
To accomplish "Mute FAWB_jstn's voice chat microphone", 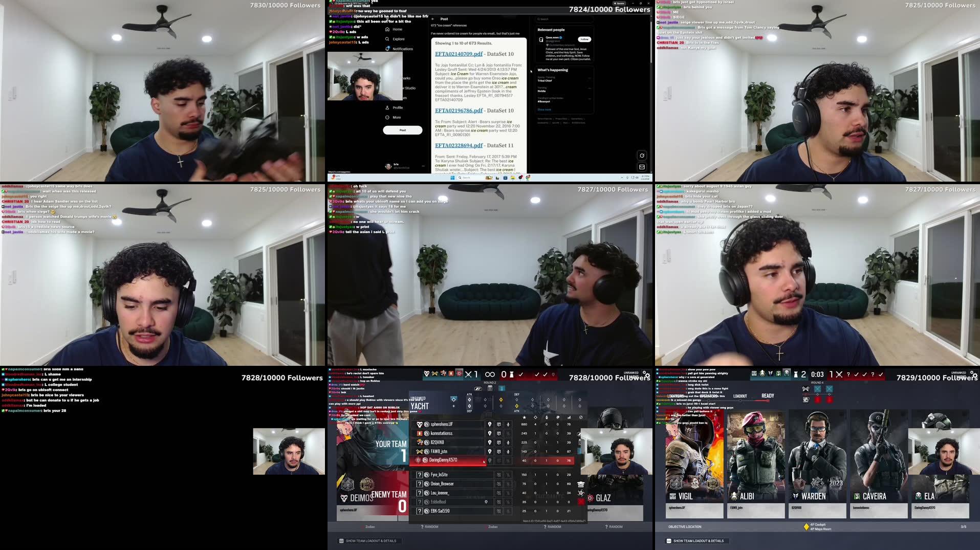I will (508, 452).
